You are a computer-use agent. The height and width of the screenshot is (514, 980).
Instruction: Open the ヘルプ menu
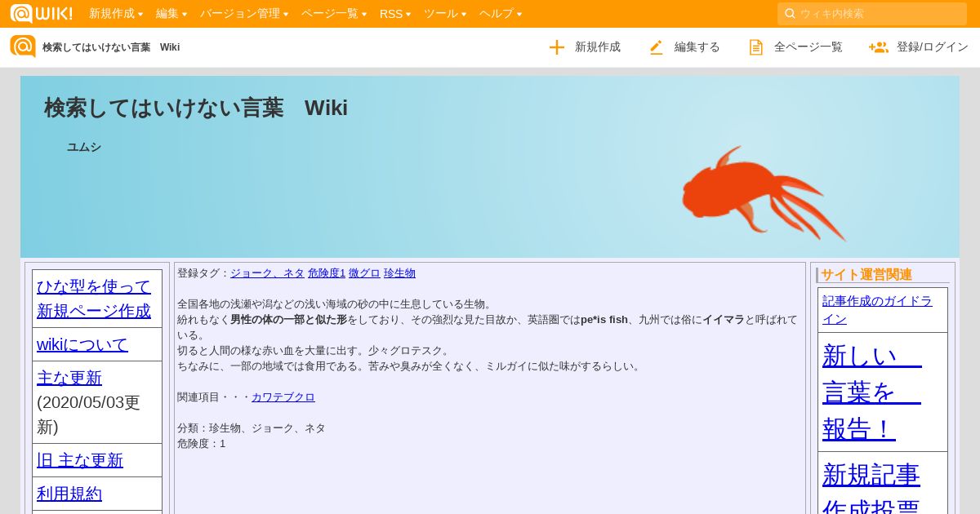point(501,13)
